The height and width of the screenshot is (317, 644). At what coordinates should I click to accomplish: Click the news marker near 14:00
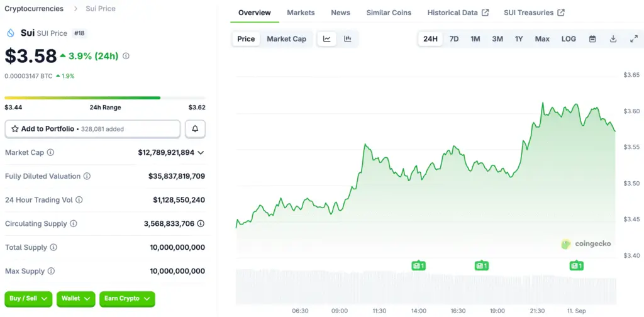coord(418,265)
